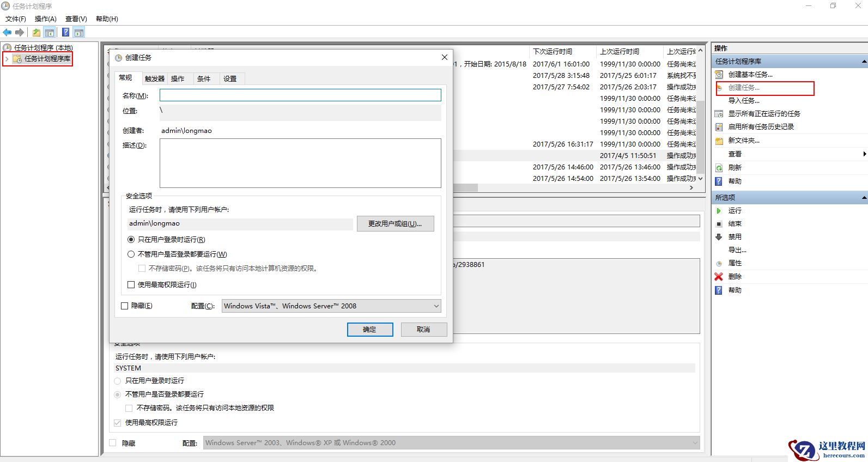This screenshot has width=868, height=462.
Task: Click the row with 2017/6/1 16:01:00
Action: [575, 64]
